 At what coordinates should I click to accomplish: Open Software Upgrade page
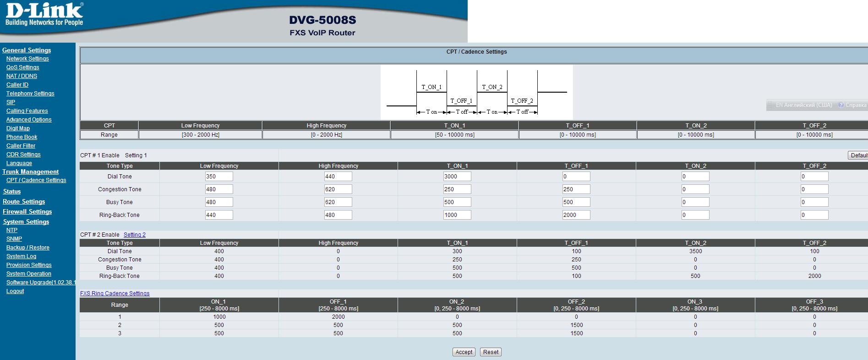pos(41,282)
